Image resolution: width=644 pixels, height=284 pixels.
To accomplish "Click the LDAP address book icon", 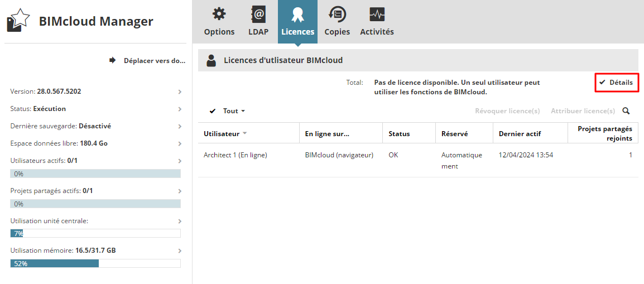I will pyautogui.click(x=258, y=15).
